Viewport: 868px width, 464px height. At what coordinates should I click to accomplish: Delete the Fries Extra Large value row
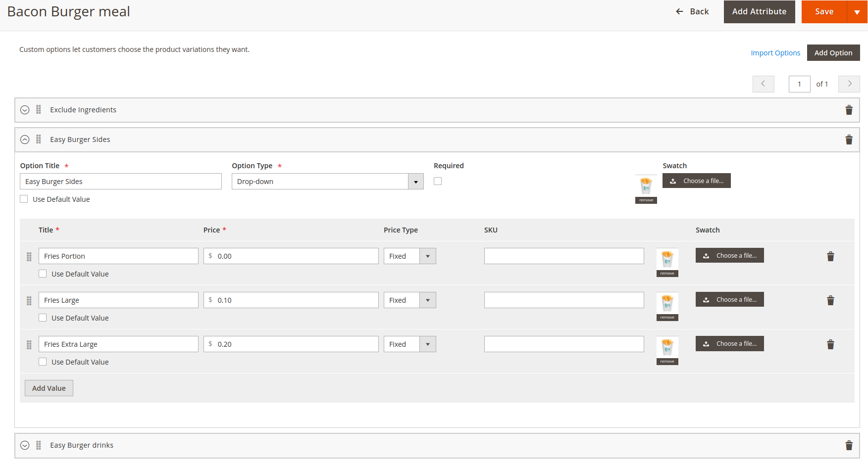[x=830, y=344]
